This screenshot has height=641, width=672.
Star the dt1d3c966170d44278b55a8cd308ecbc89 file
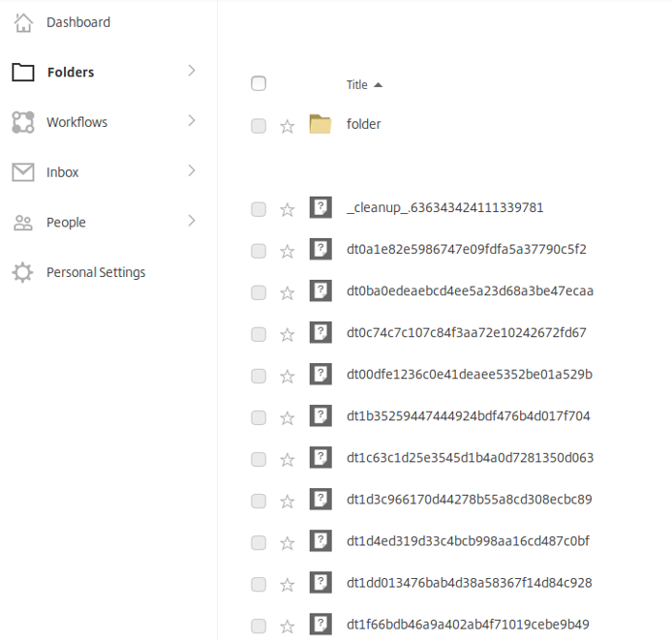pos(288,502)
